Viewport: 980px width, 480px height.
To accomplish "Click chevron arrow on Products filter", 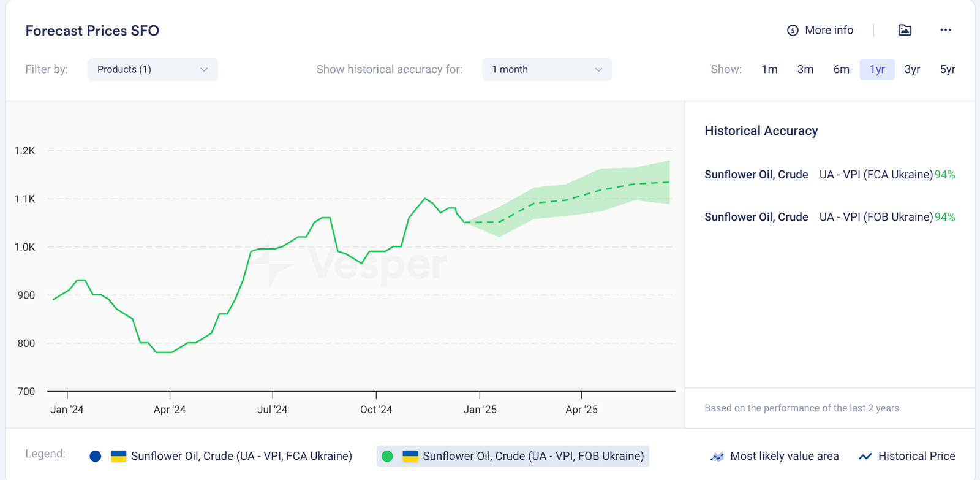I will pyautogui.click(x=204, y=70).
